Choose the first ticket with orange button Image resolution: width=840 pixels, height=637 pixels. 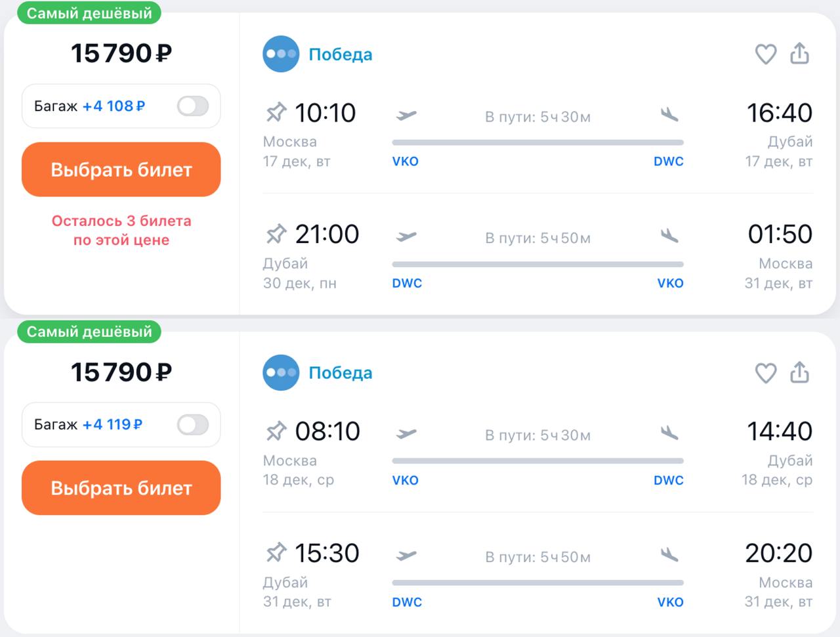point(121,169)
